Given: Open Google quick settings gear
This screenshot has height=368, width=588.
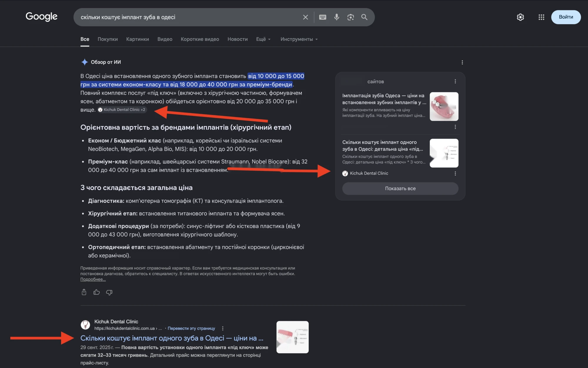Looking at the screenshot, I should tap(520, 17).
